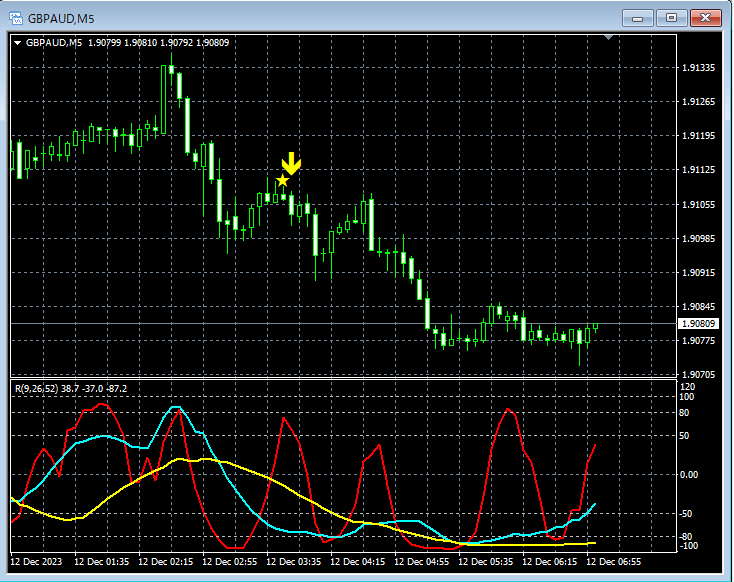
Task: Click the 12 Dec 02:55 time label
Action: point(230,561)
